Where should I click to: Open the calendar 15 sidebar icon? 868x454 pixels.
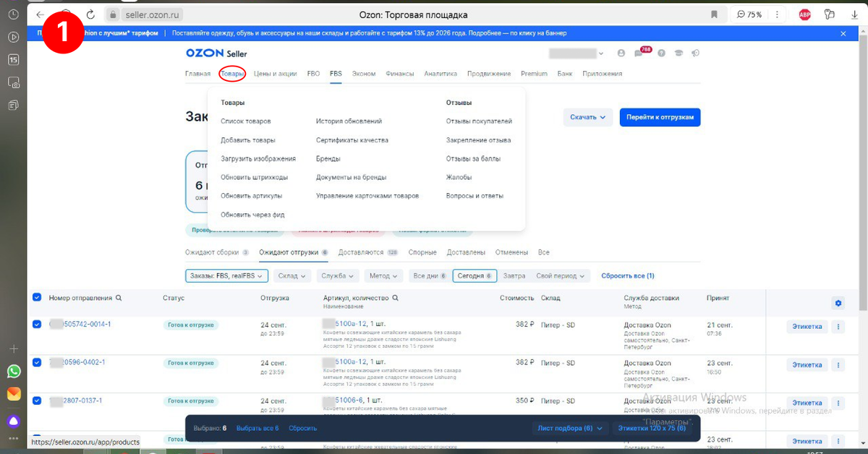point(14,60)
